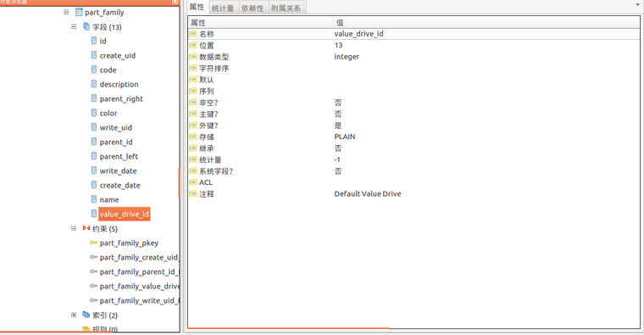Open the 依赖性 tab

(x=253, y=8)
